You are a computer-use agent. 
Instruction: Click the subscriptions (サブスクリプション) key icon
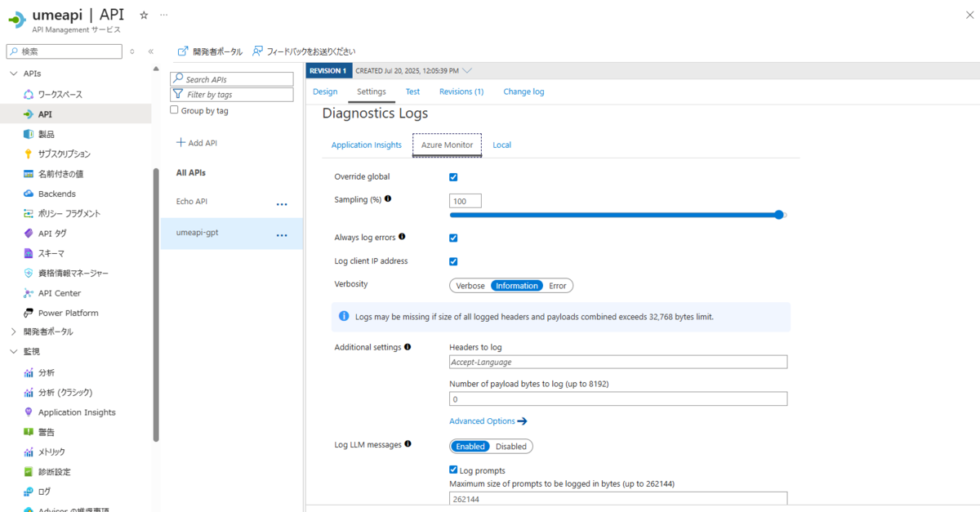click(29, 154)
